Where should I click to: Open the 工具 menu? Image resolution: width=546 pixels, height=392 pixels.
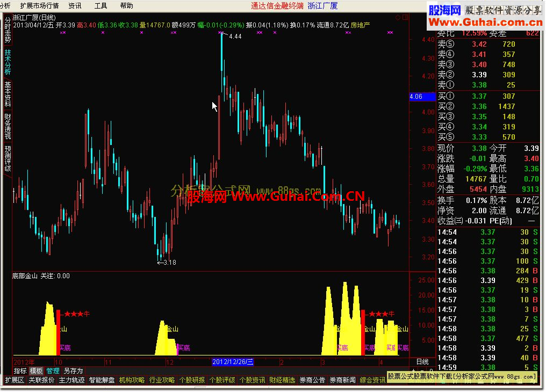point(100,5)
